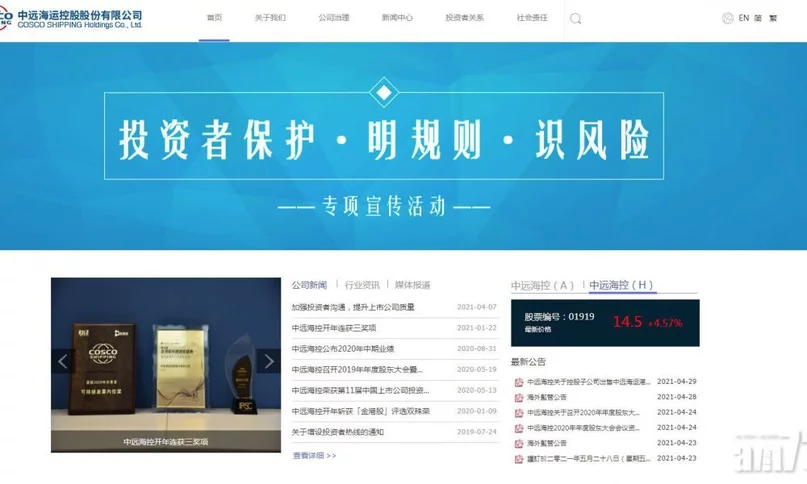Click the 最新公告 heading
The image size is (807, 484).
click(528, 362)
